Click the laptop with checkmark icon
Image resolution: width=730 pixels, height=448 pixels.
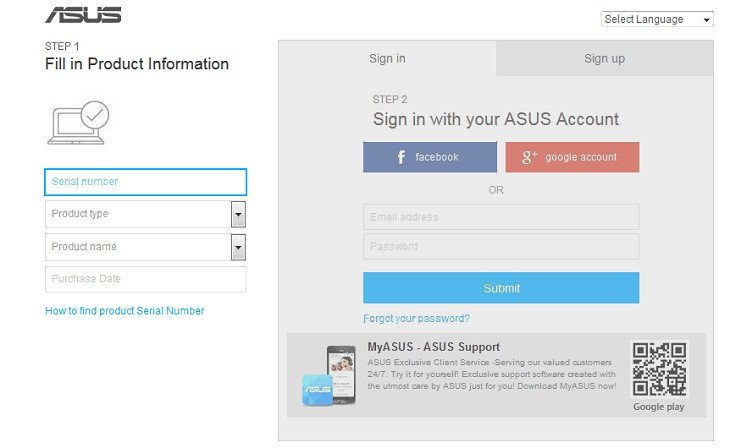[78, 122]
